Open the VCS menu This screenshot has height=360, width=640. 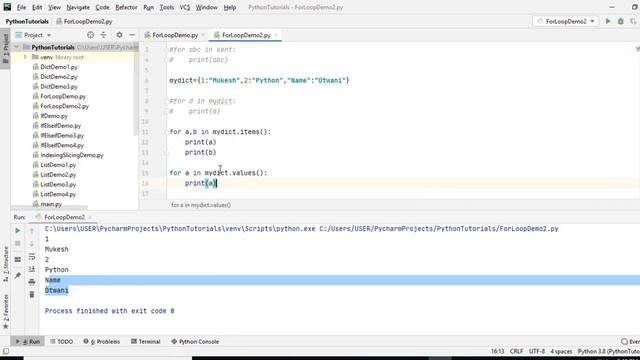(185, 7)
